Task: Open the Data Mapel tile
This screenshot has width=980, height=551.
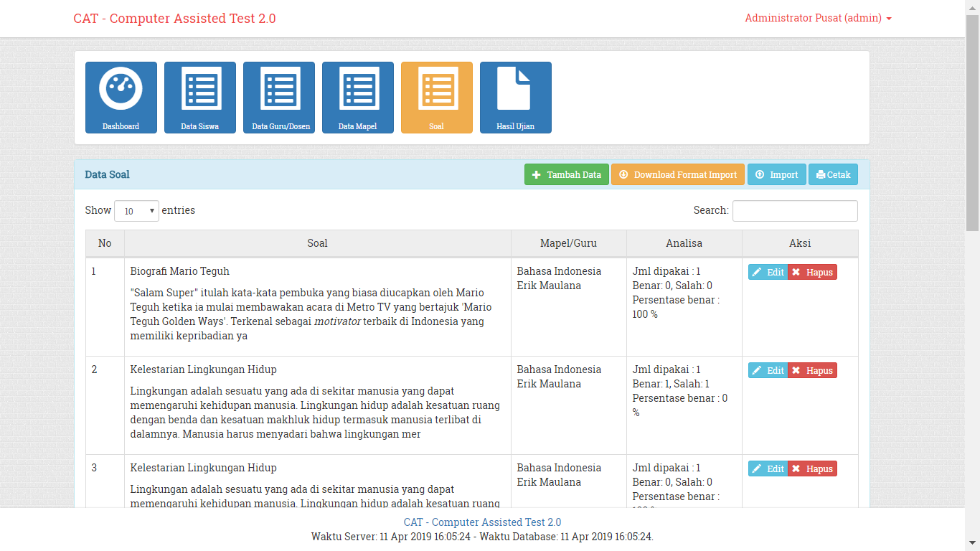Action: pyautogui.click(x=357, y=97)
